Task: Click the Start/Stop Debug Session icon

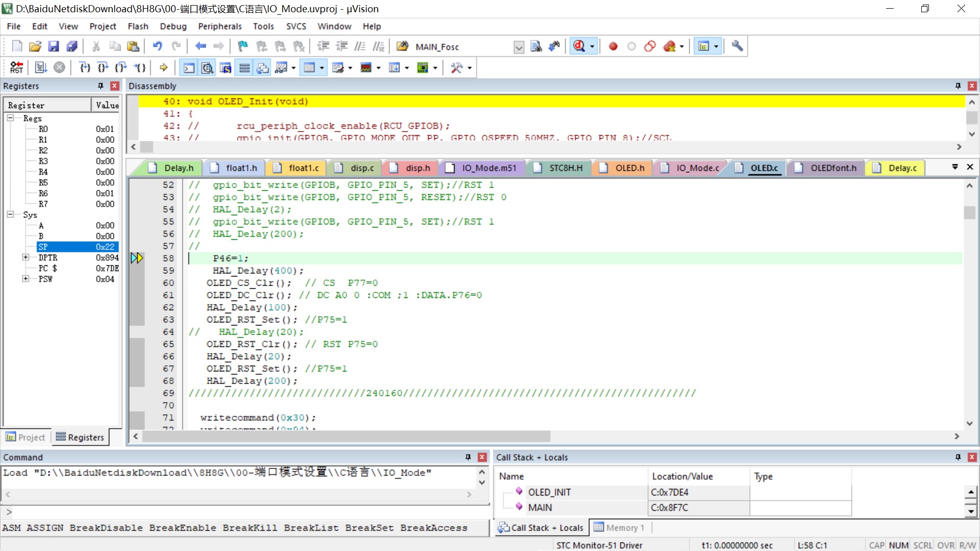Action: 579,46
